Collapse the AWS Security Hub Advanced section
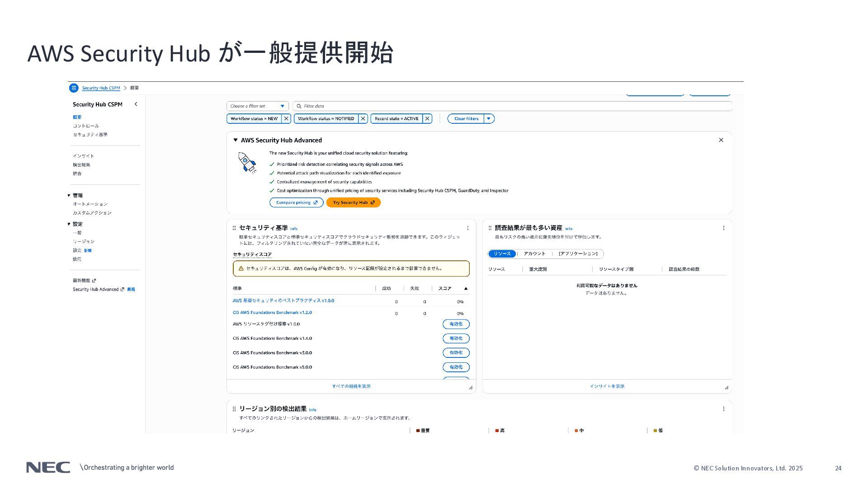 (235, 140)
